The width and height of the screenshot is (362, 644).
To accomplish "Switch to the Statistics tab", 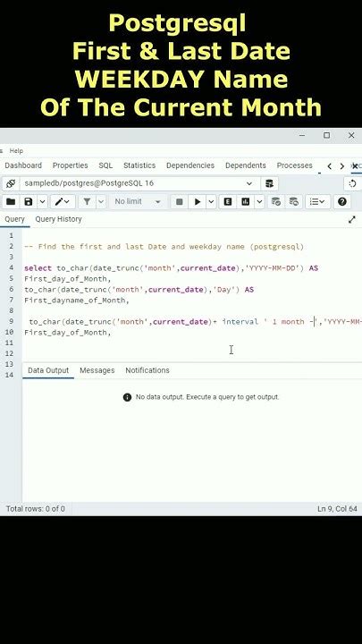I will coord(139,165).
